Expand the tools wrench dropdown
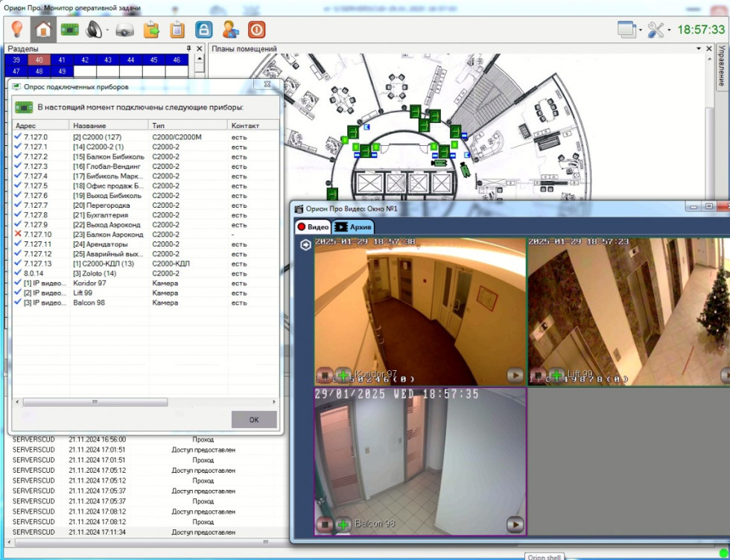The width and height of the screenshot is (730, 560). point(669,31)
